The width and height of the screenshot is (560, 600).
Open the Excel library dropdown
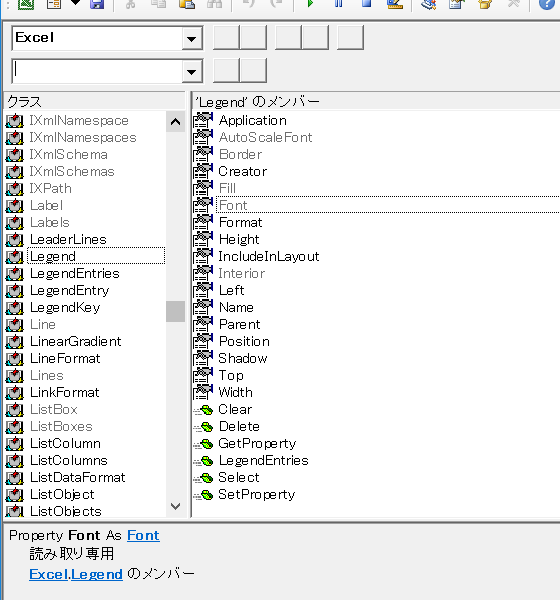click(x=192, y=38)
